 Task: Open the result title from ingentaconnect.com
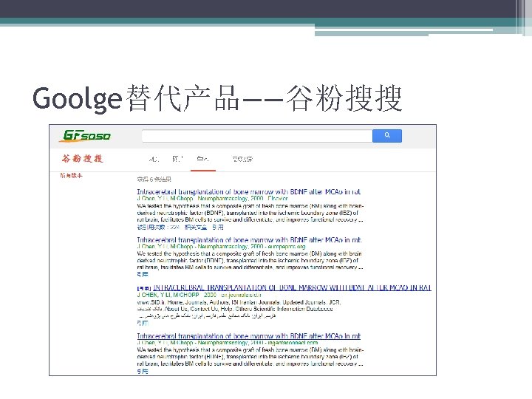pos(249,336)
